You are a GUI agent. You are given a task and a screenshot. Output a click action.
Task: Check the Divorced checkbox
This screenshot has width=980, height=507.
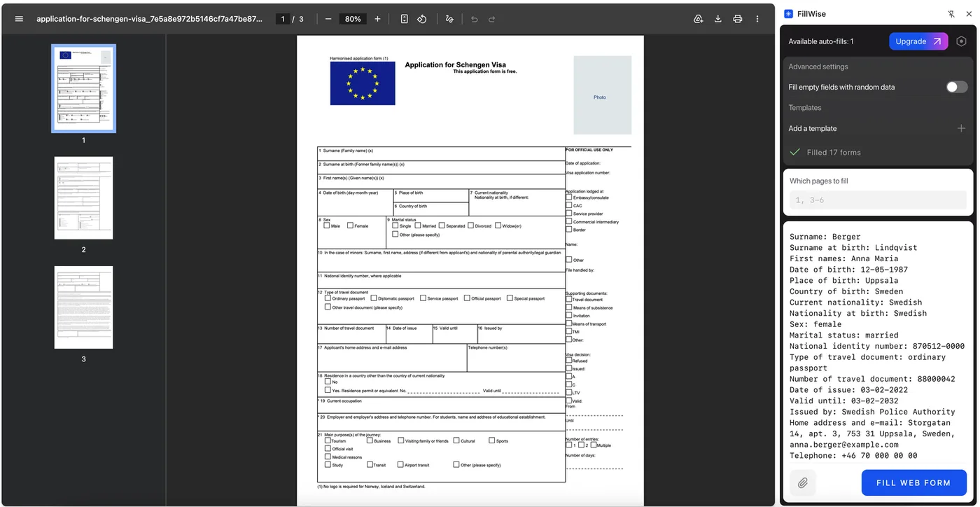coord(470,225)
